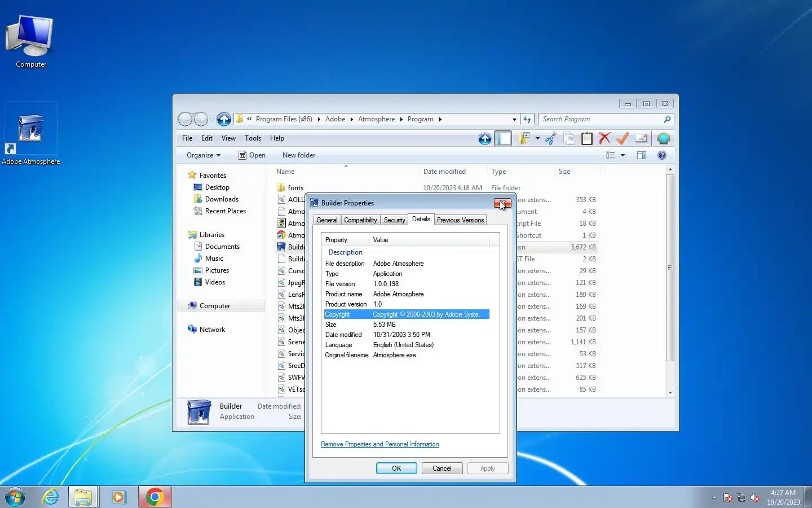The width and height of the screenshot is (812, 508).
Task: Click the folder options checklist icon
Action: (x=524, y=138)
